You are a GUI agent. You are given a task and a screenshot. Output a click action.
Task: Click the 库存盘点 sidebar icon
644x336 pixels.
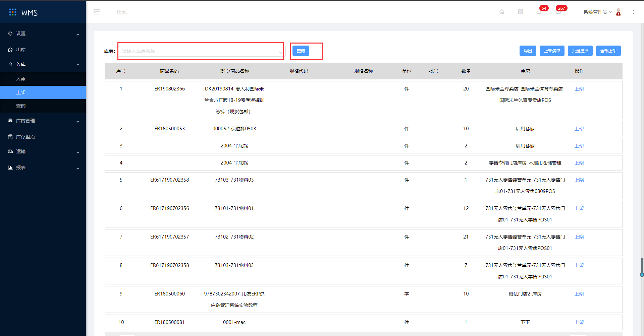point(10,137)
